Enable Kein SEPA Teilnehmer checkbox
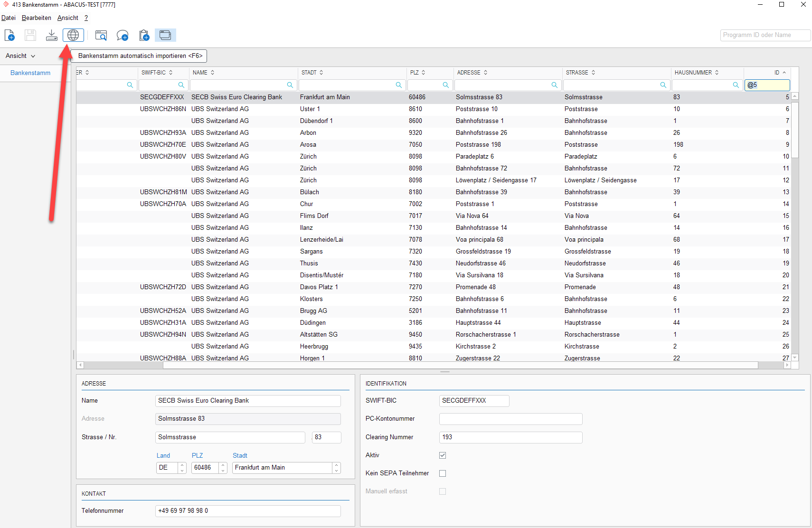The image size is (812, 528). coord(443,473)
